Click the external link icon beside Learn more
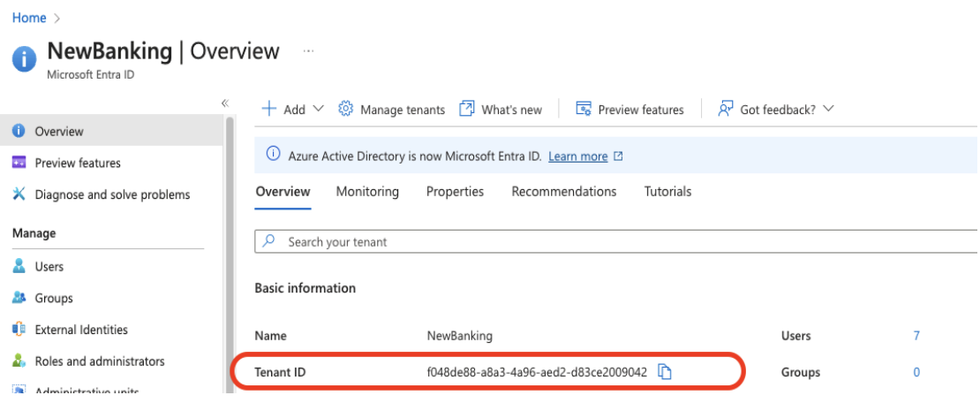980x403 pixels. coord(618,156)
